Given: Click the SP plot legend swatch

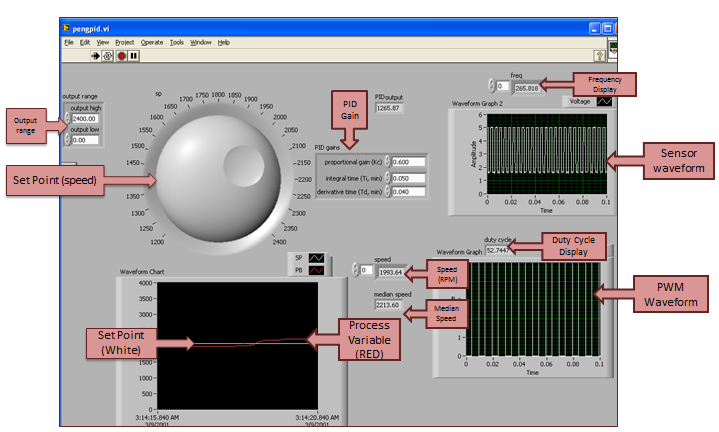Looking at the screenshot, I should pos(316,258).
